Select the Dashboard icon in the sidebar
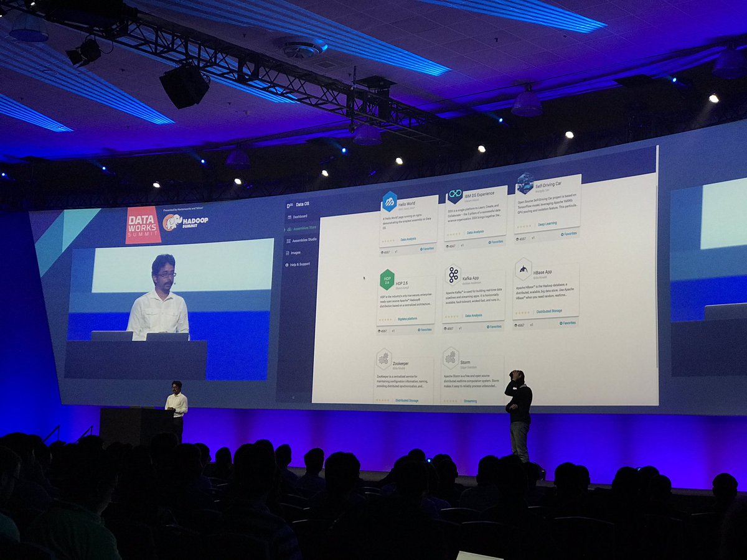 [289, 215]
